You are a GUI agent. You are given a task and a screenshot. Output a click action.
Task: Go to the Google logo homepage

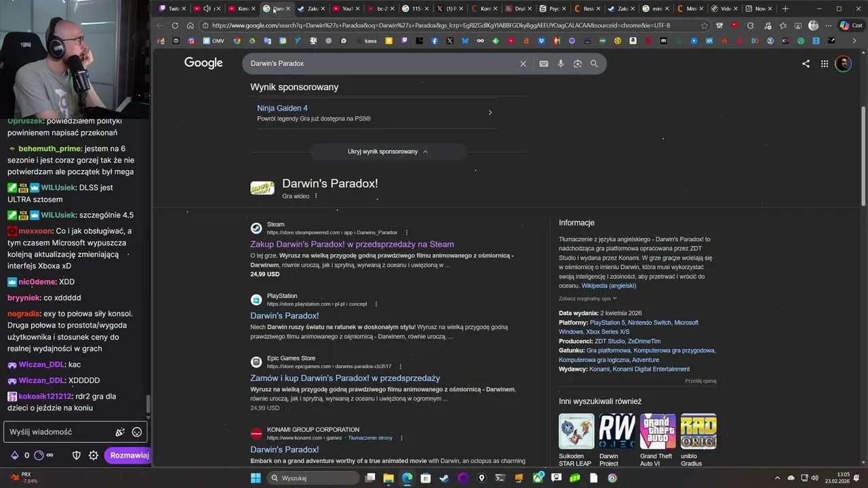pos(203,63)
